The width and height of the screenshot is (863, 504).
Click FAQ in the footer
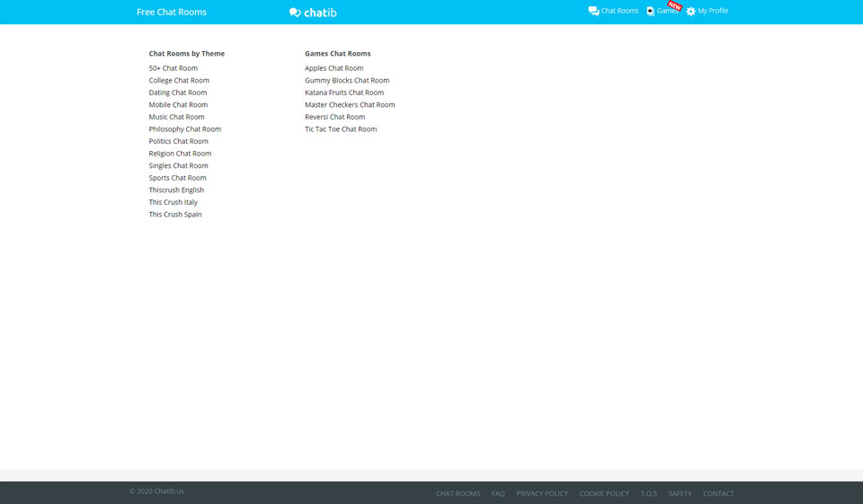point(498,493)
